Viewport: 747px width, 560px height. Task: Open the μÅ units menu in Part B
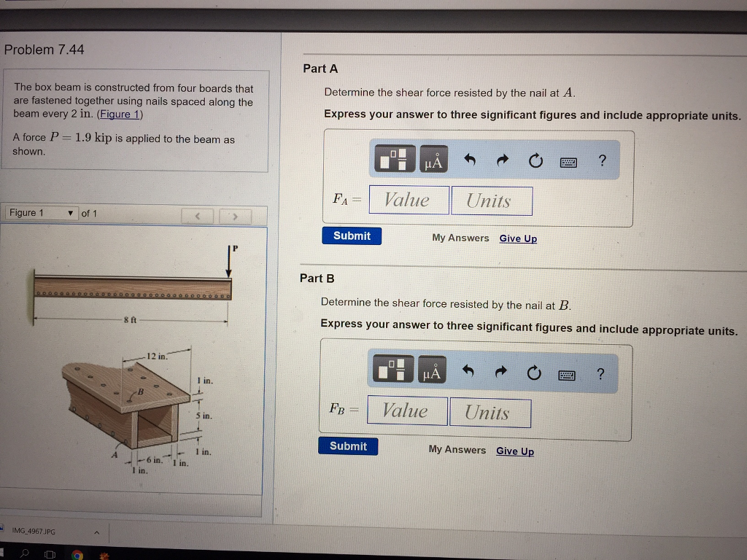pyautogui.click(x=431, y=373)
